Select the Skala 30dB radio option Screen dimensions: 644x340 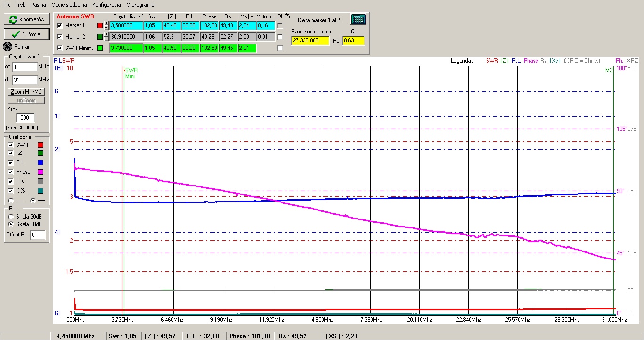10,217
